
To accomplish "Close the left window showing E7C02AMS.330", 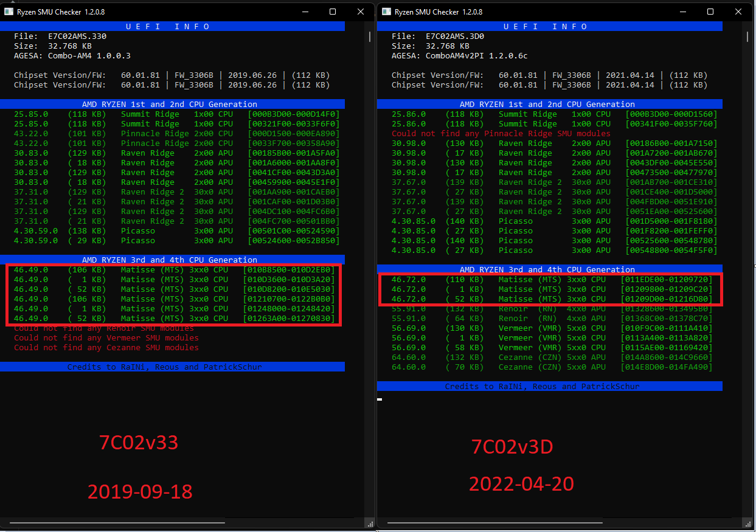I will click(361, 12).
